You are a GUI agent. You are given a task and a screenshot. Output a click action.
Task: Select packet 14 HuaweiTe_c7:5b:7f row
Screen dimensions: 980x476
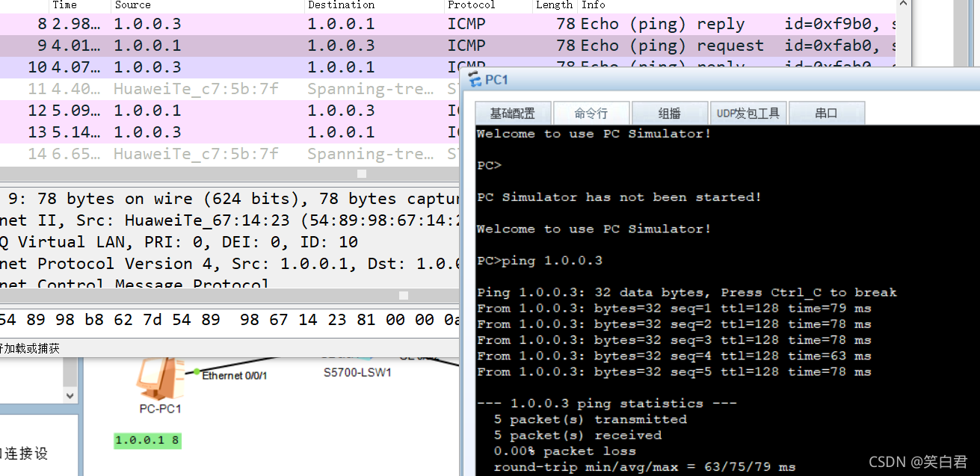(x=229, y=154)
